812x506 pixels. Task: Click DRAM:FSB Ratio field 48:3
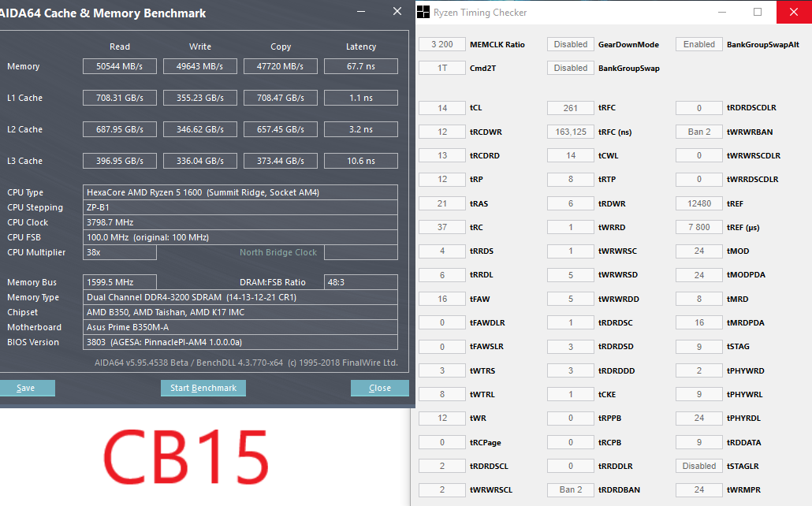[x=361, y=282]
